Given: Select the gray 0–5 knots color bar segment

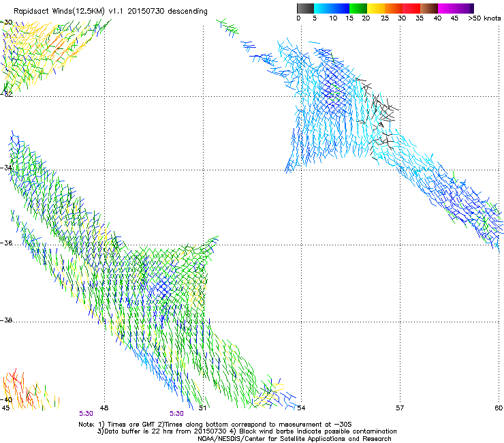Looking at the screenshot, I should coord(305,8).
